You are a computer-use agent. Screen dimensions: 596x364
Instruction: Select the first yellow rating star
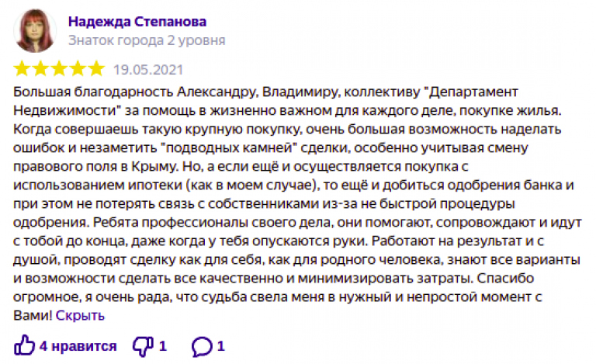pyautogui.click(x=22, y=69)
